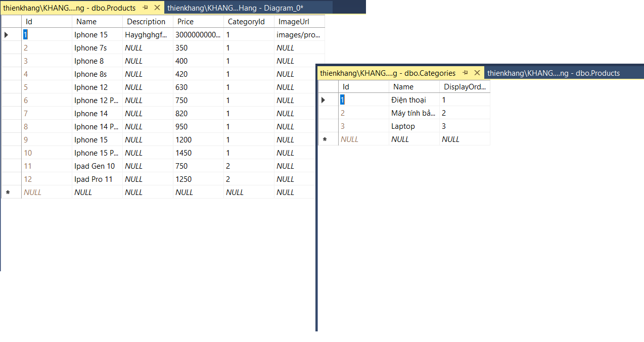Click Id cell 7 in Products
644x342 pixels.
[x=47, y=114]
